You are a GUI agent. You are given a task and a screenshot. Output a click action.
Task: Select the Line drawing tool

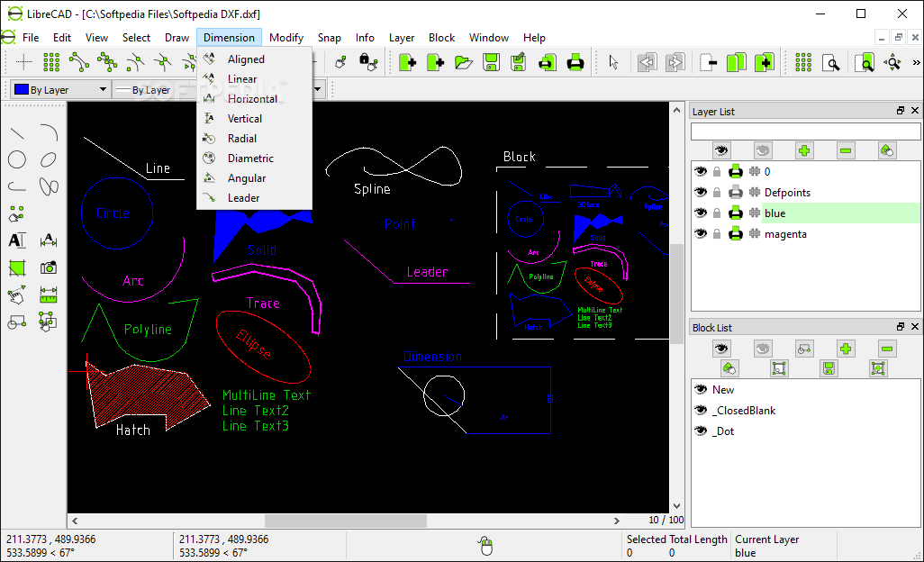17,132
